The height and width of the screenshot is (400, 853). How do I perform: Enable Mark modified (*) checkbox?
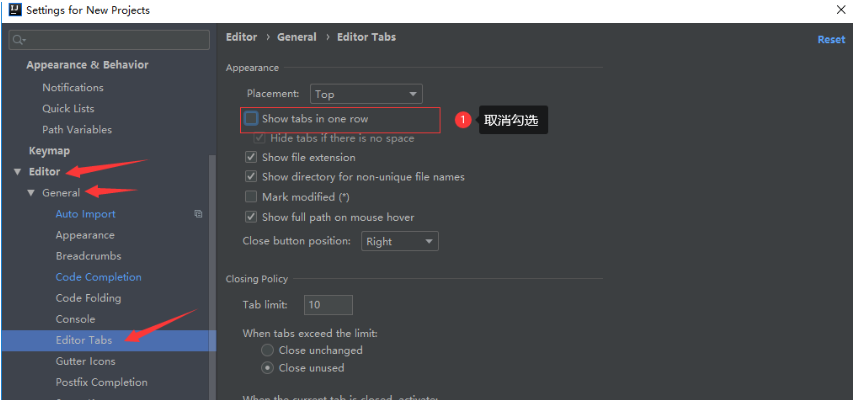click(x=251, y=196)
